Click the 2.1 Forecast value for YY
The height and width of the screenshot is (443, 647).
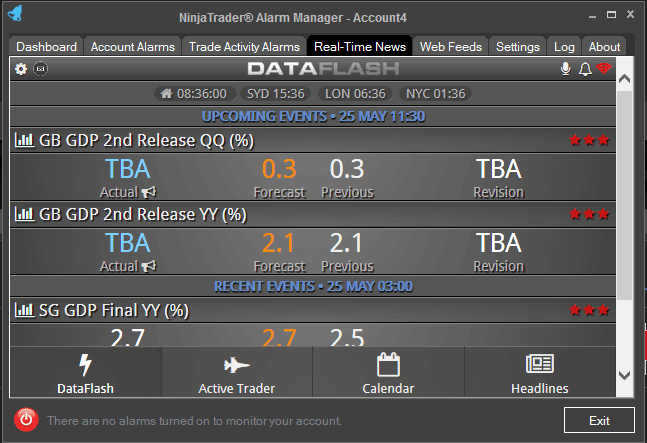[279, 243]
